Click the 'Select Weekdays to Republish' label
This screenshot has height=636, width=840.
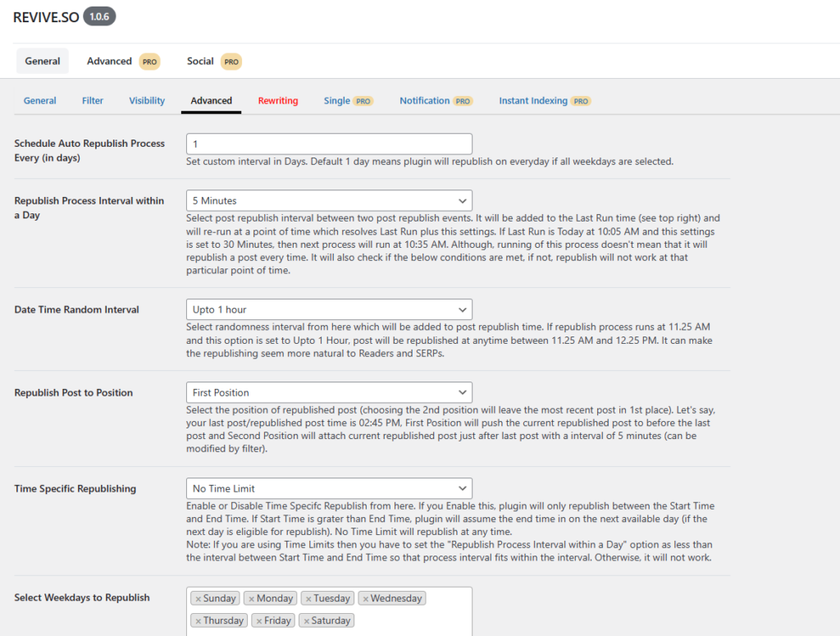[82, 597]
